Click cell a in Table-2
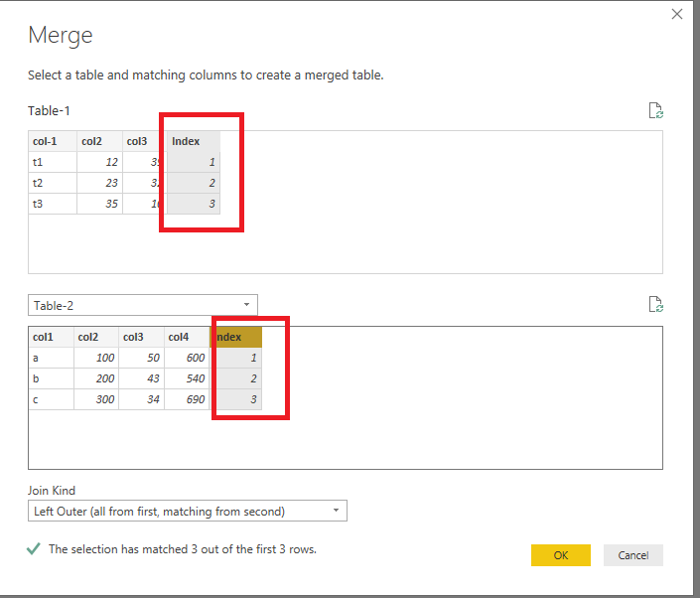The image size is (700, 598). pyautogui.click(x=51, y=358)
